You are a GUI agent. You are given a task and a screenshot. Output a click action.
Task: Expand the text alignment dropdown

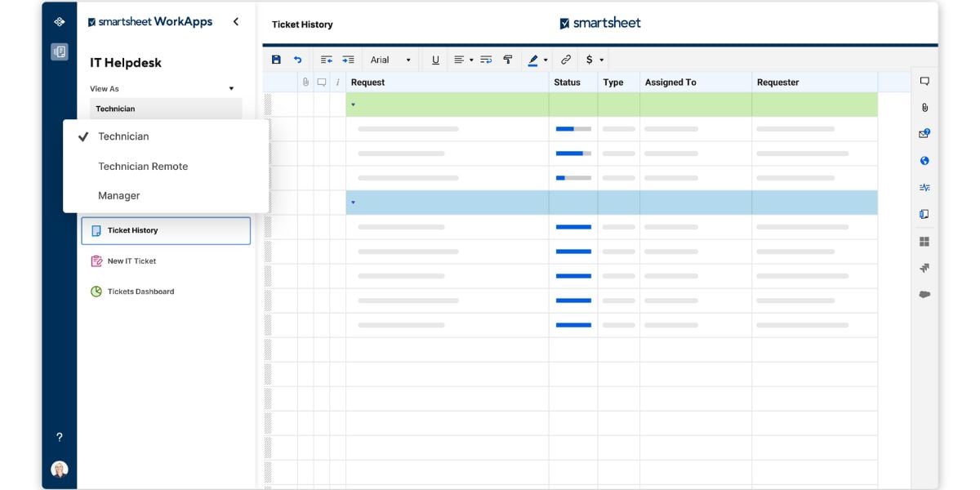pos(463,60)
